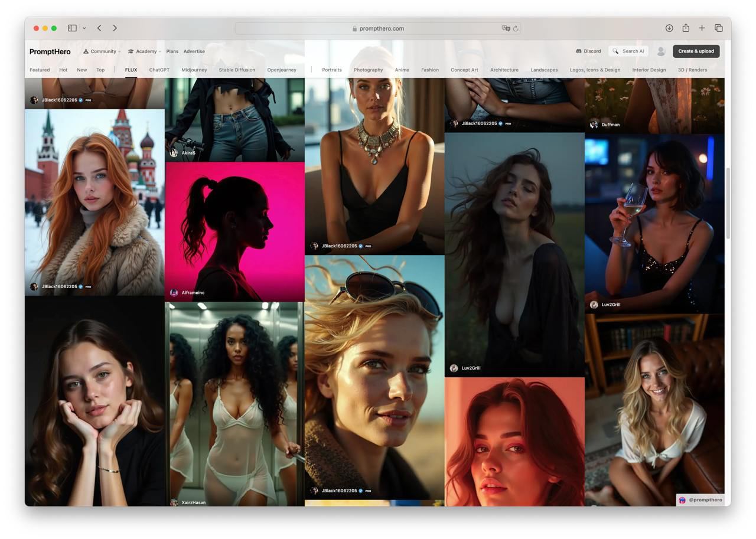The image size is (756, 539).
Task: Click the page vertical scrollbar
Action: 728,204
